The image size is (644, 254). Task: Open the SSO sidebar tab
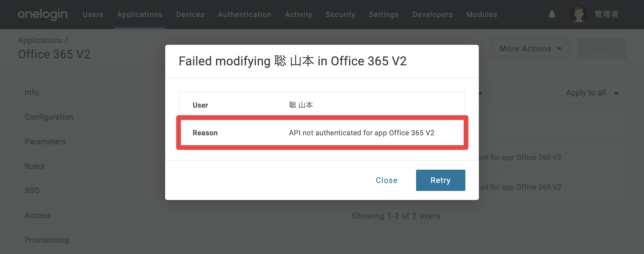(x=32, y=191)
